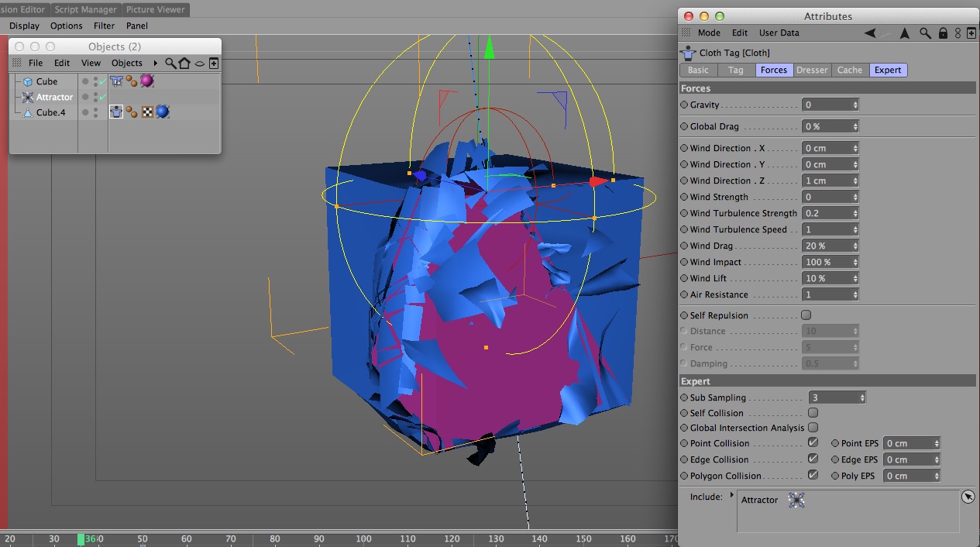
Task: Click the Cube.4 polygon object icon
Action: (x=27, y=112)
